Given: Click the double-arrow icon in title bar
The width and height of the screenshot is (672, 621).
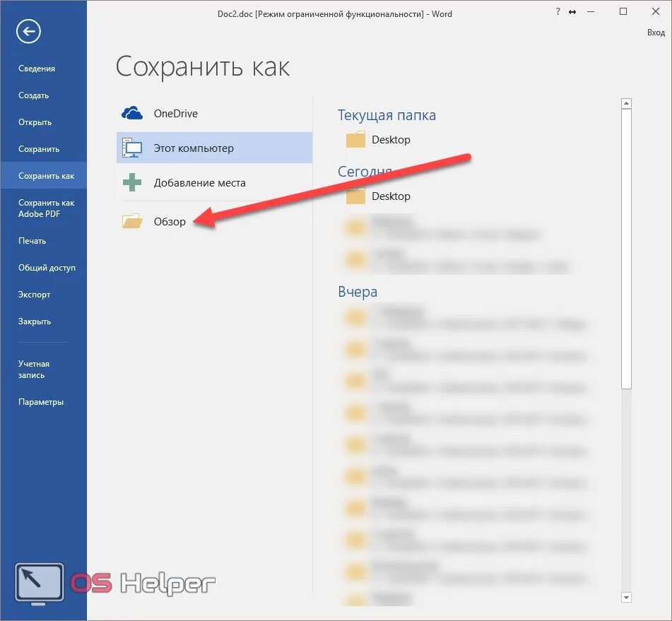Looking at the screenshot, I should [572, 12].
